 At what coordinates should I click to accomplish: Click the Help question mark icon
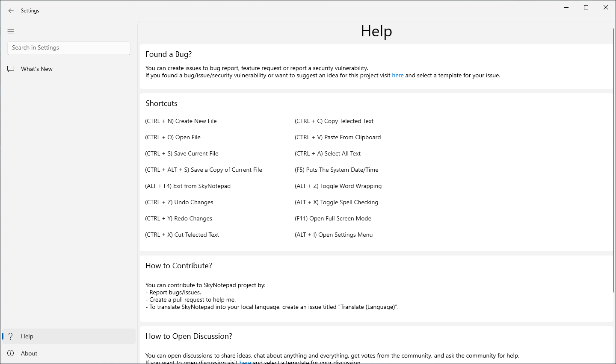pyautogui.click(x=11, y=336)
